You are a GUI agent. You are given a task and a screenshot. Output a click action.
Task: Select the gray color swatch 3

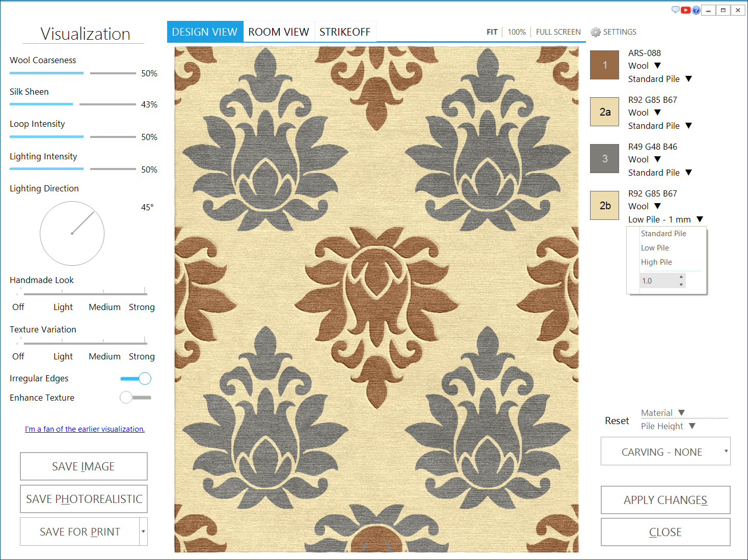[x=604, y=159]
